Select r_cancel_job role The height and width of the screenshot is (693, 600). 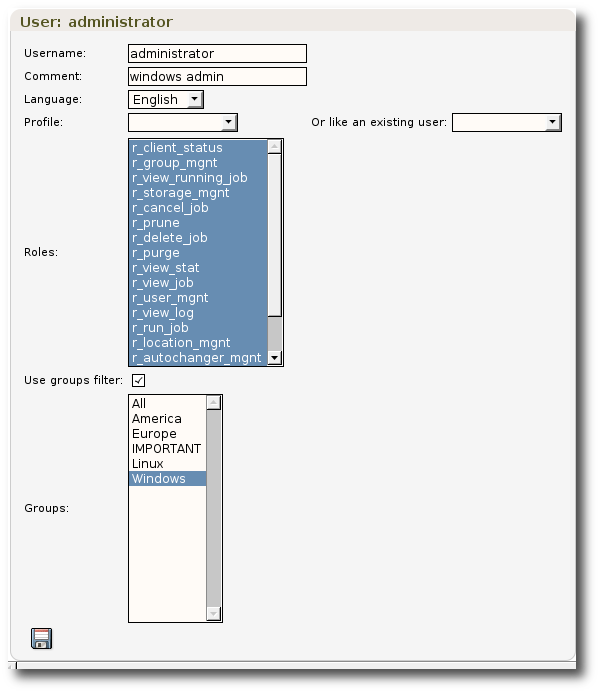tap(198, 208)
